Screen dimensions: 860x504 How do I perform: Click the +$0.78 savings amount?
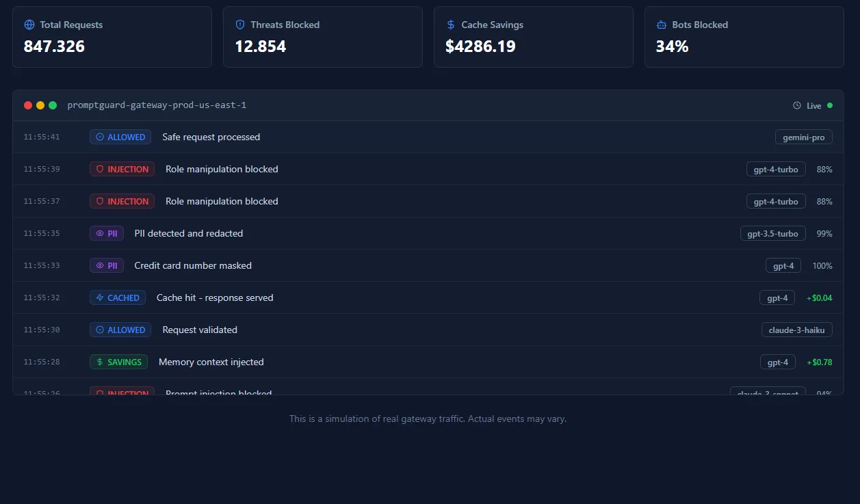pyautogui.click(x=820, y=362)
